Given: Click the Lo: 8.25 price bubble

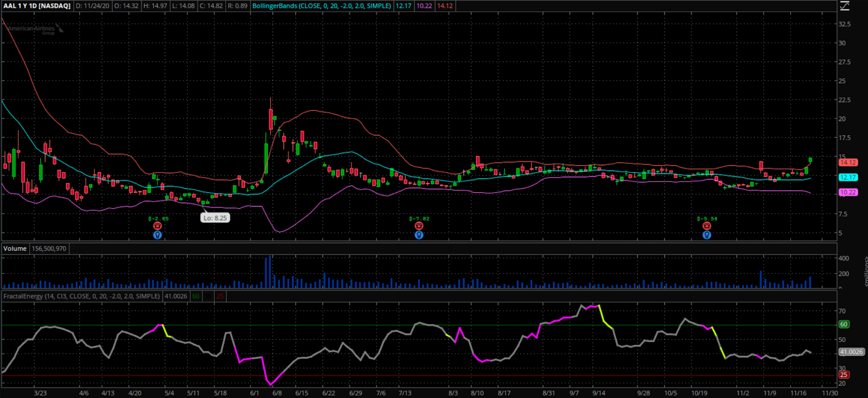Looking at the screenshot, I should [x=215, y=218].
